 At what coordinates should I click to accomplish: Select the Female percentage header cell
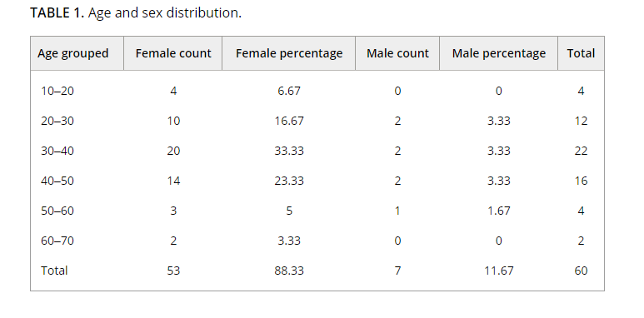pos(289,53)
